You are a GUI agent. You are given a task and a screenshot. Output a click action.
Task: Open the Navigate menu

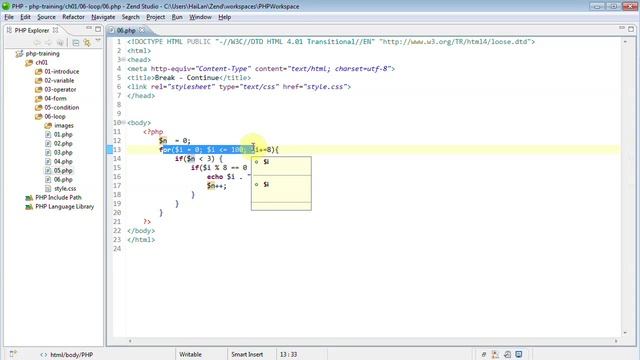point(103,17)
